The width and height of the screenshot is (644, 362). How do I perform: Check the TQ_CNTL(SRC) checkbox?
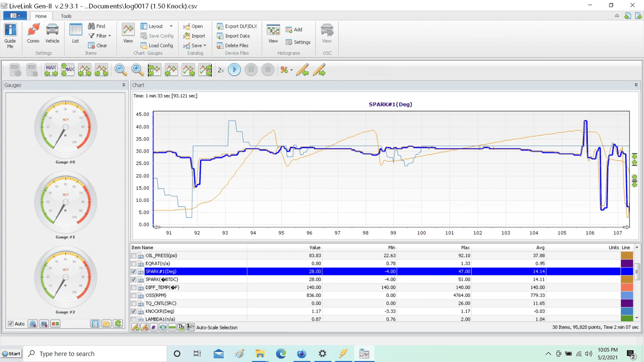pyautogui.click(x=134, y=303)
